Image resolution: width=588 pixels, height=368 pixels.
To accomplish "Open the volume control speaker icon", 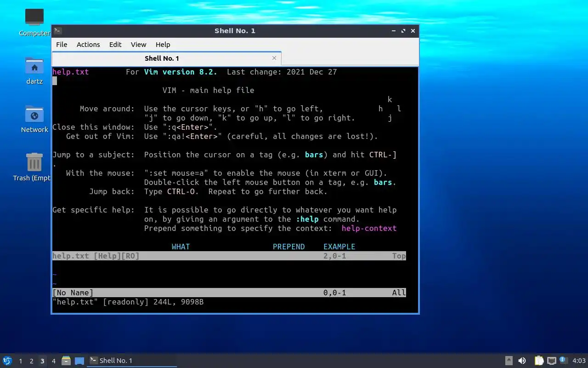I will point(522,361).
